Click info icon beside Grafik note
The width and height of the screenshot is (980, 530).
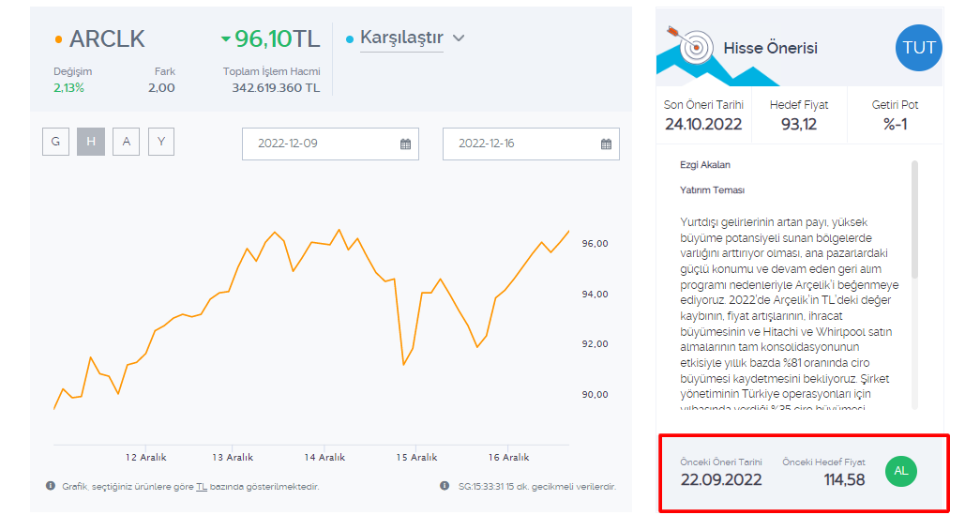[51, 486]
